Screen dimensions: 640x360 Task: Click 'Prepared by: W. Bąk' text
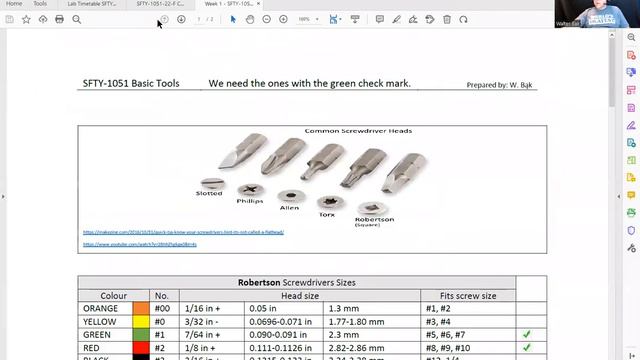pyautogui.click(x=499, y=85)
